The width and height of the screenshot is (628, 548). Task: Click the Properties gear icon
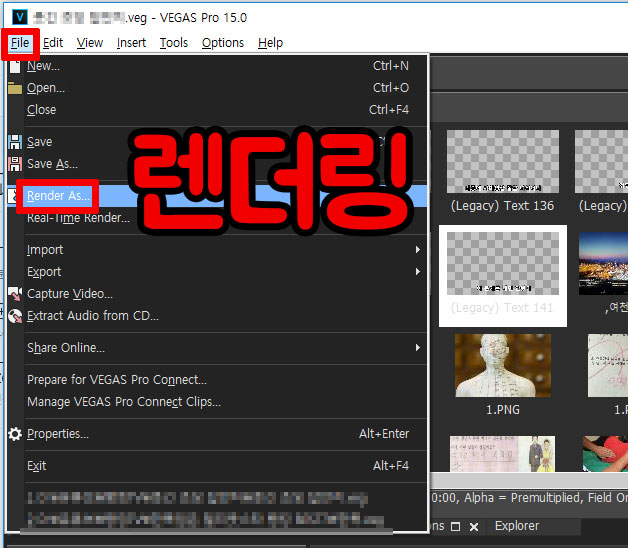(15, 434)
